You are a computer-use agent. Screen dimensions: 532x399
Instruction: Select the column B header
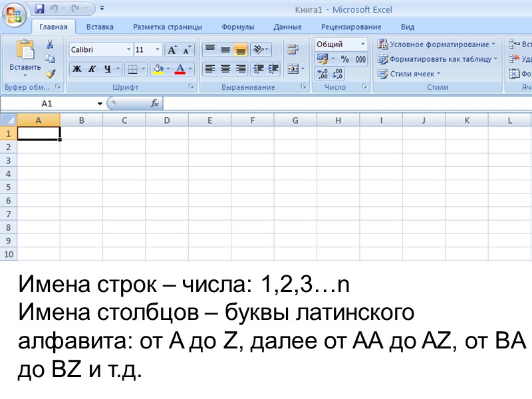82,120
